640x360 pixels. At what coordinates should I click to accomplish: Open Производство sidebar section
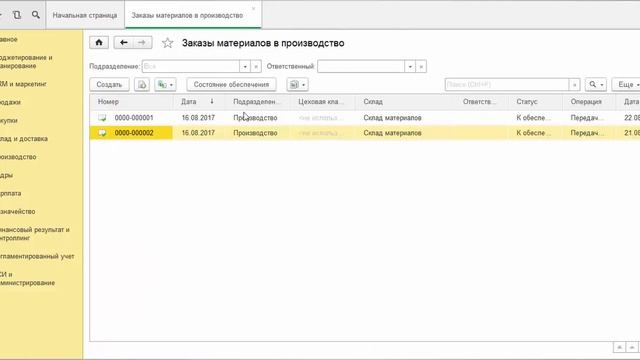coord(18,157)
